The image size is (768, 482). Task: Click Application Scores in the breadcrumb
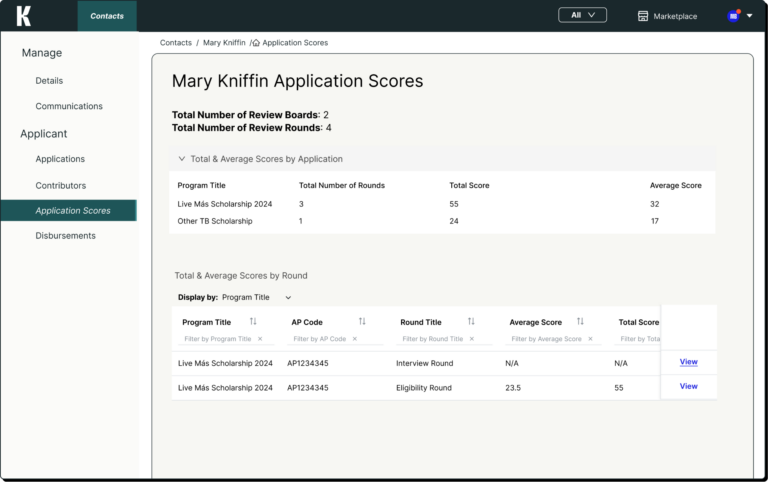pyautogui.click(x=295, y=43)
